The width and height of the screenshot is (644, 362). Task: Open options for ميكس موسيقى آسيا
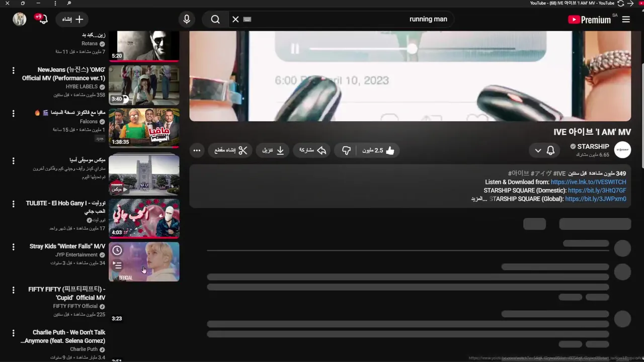[x=14, y=161]
